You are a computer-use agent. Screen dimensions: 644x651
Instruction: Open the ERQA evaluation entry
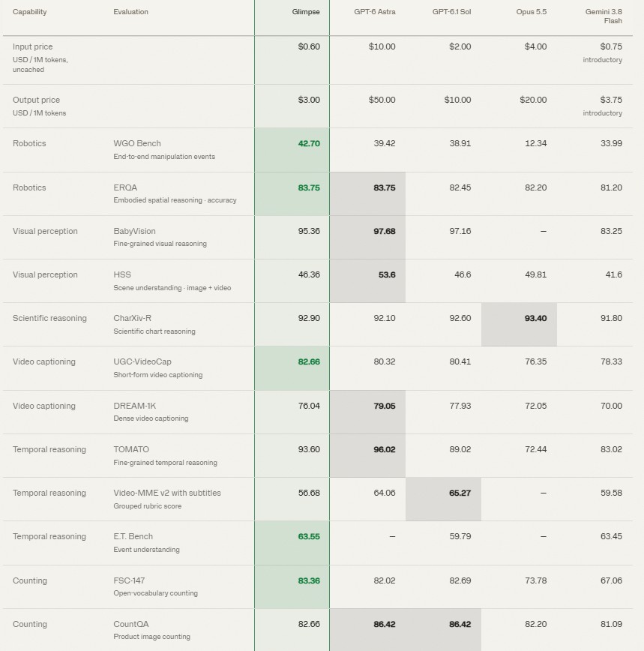(x=125, y=187)
